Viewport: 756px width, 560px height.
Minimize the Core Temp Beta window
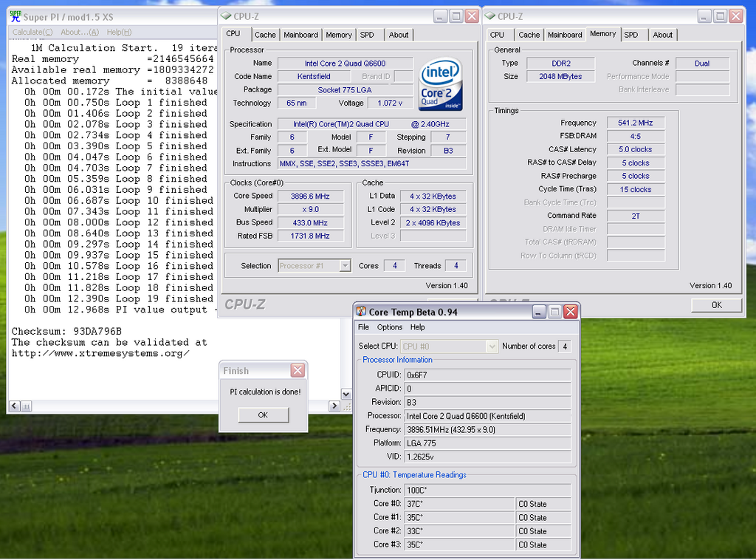tap(538, 312)
